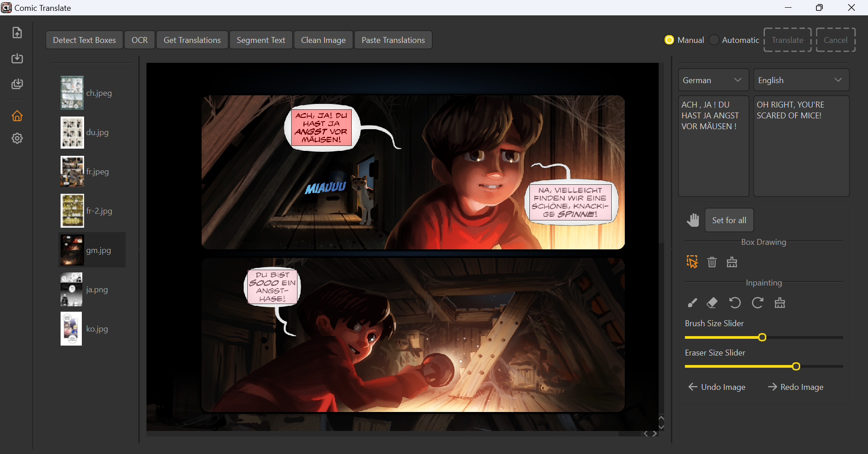Open a new image via the import icon

pyautogui.click(x=17, y=33)
